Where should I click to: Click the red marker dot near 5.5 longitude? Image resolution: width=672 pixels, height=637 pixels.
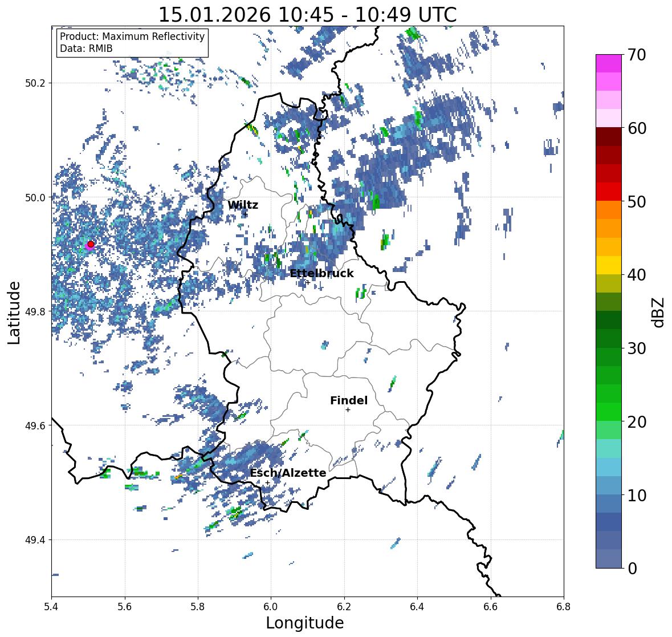(x=91, y=244)
